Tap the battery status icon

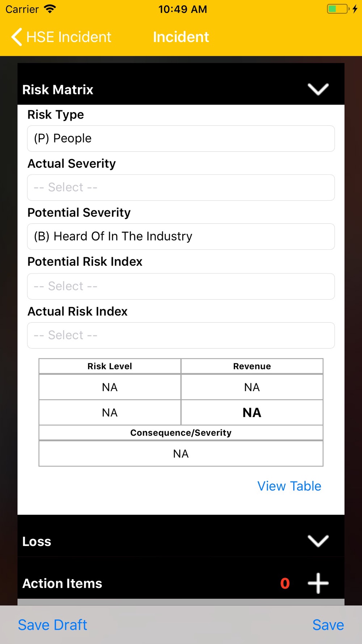(x=338, y=9)
